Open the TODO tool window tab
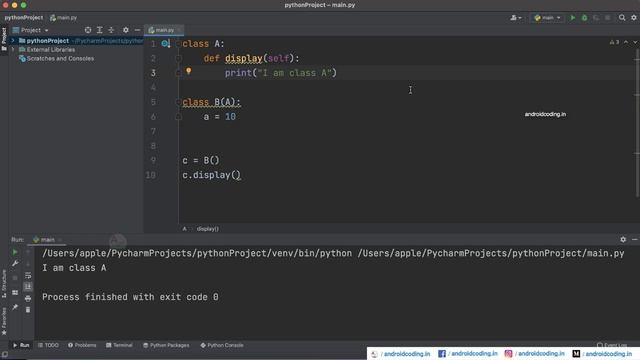 (x=48, y=345)
